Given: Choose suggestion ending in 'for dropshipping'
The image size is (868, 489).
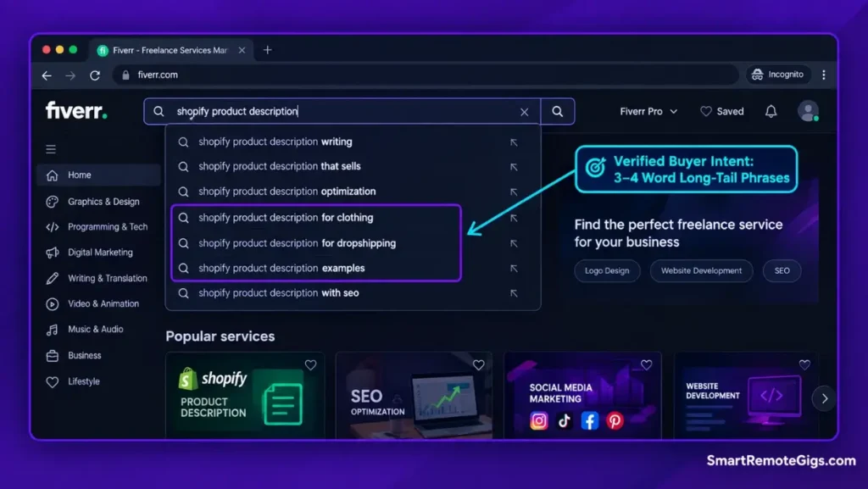Looking at the screenshot, I should coord(353,243).
